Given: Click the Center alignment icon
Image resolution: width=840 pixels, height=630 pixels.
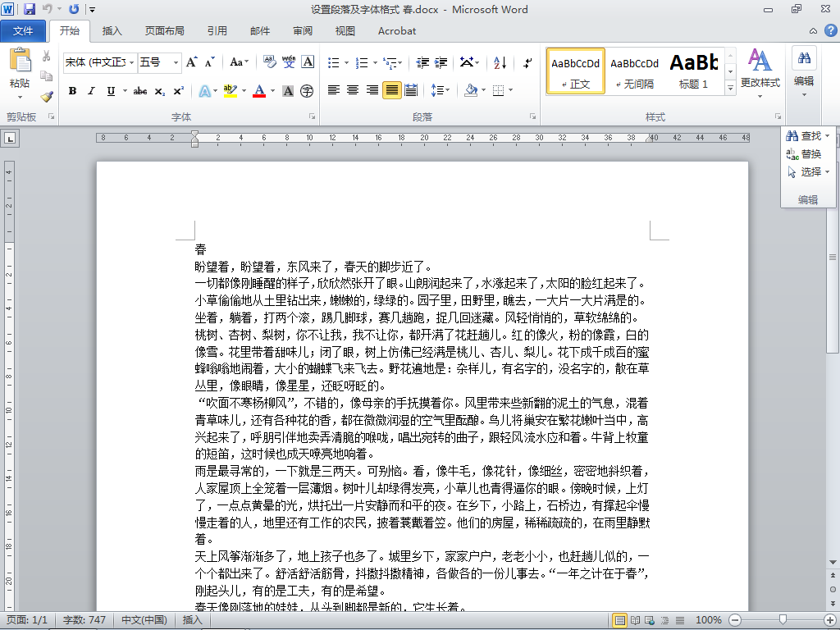Looking at the screenshot, I should 353,90.
